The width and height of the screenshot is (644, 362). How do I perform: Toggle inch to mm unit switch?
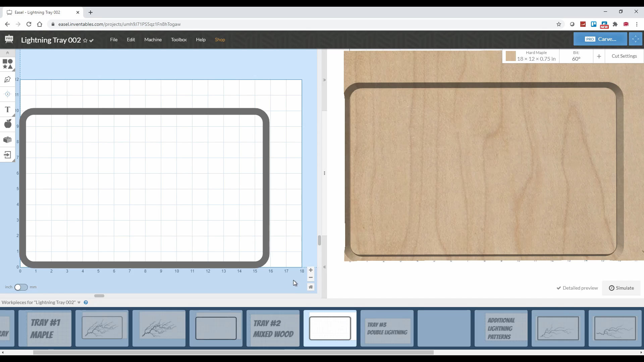(21, 287)
